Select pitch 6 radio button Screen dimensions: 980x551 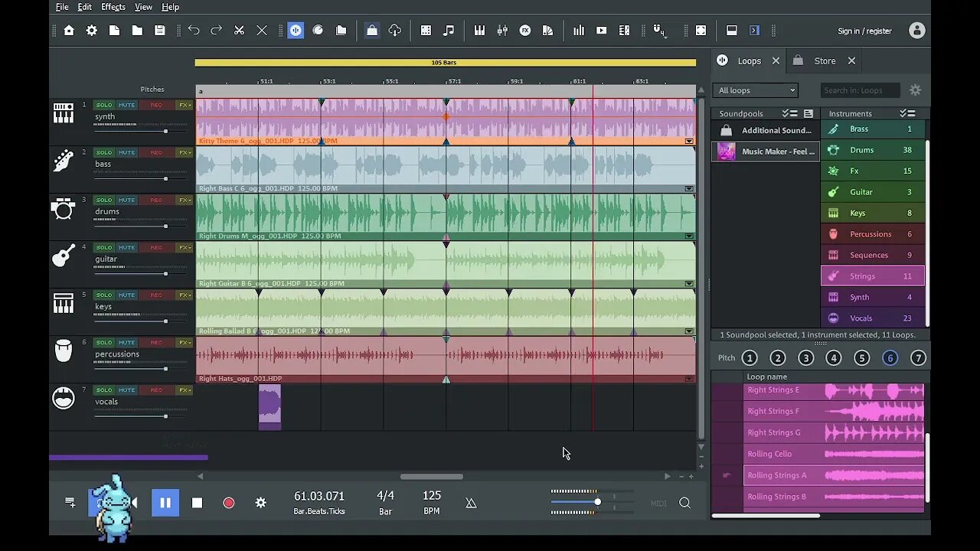click(x=890, y=358)
